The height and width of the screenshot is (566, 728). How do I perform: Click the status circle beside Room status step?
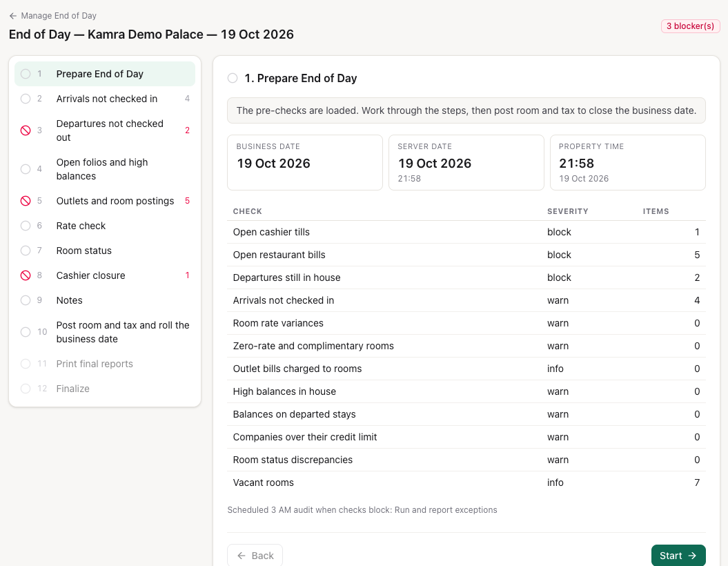[x=26, y=251]
